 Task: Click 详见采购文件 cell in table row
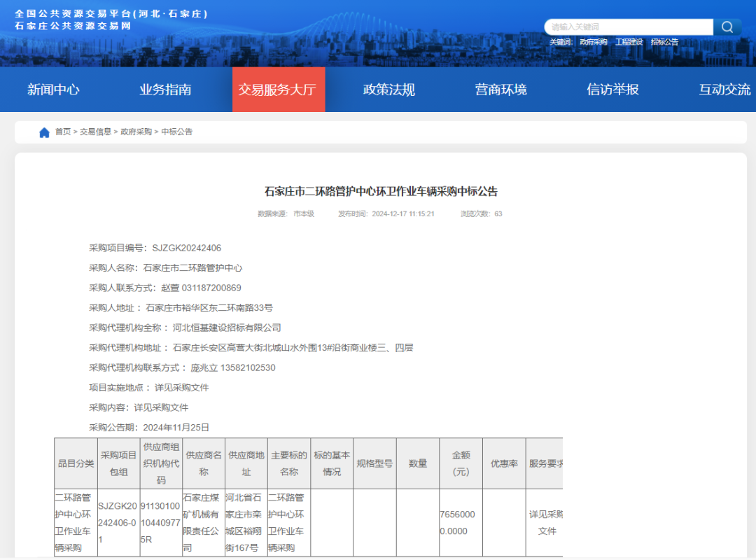pos(545,523)
